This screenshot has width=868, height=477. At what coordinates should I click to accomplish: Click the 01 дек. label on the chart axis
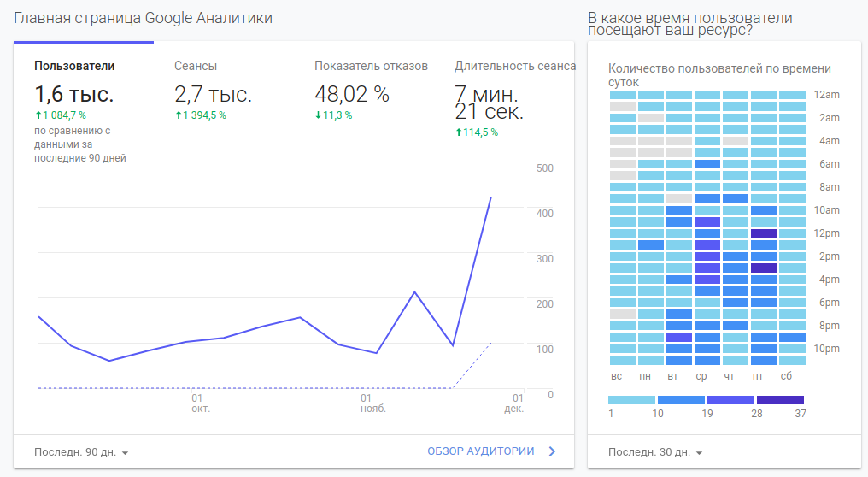(x=514, y=403)
